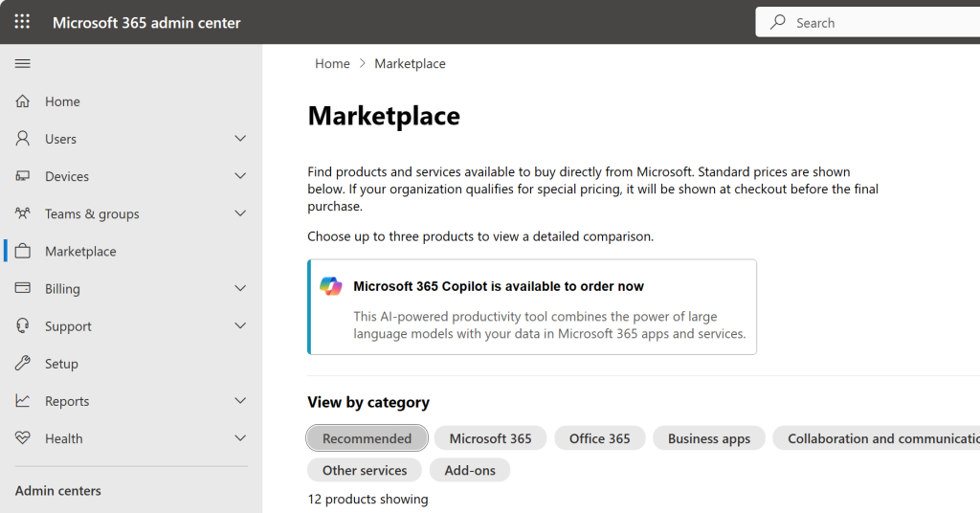Expand the Reports section chevron
This screenshot has height=513, width=980.
[240, 401]
